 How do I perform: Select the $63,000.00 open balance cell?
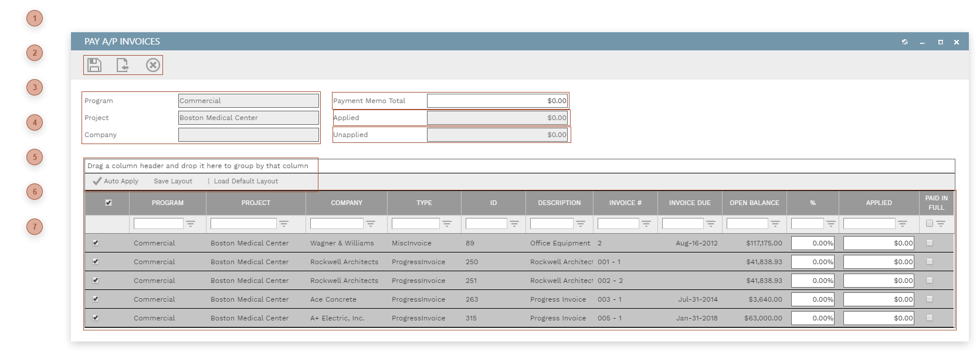point(763,318)
